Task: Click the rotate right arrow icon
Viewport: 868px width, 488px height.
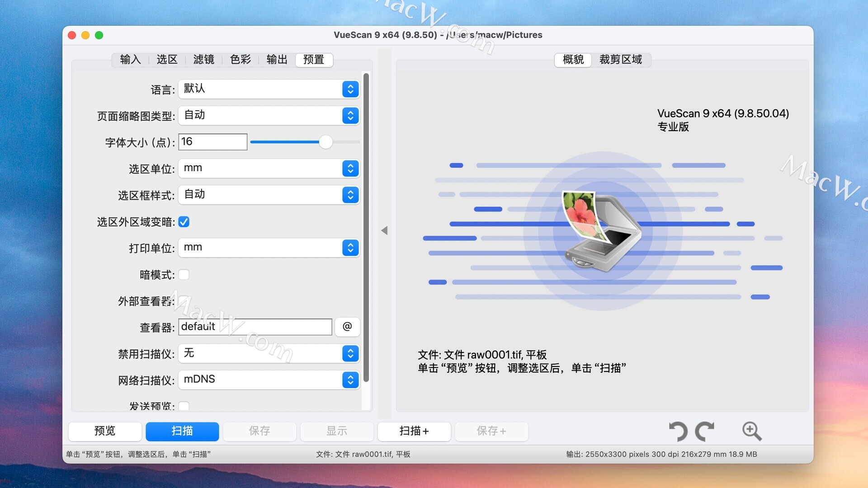Action: point(705,431)
